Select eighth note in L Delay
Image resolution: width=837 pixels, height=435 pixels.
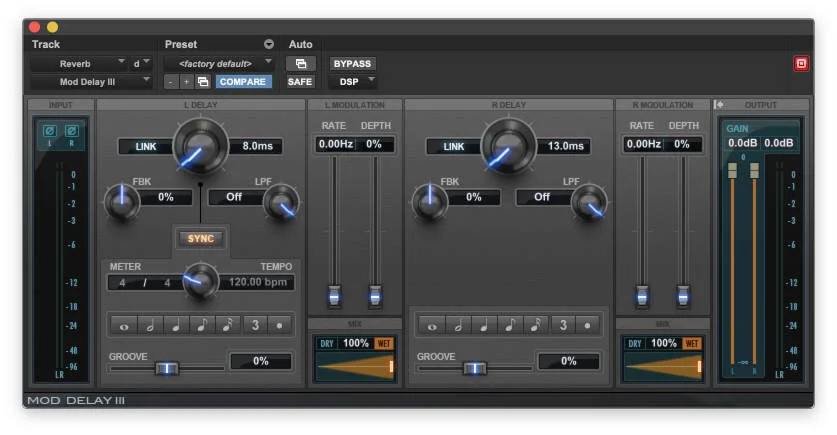[x=202, y=325]
